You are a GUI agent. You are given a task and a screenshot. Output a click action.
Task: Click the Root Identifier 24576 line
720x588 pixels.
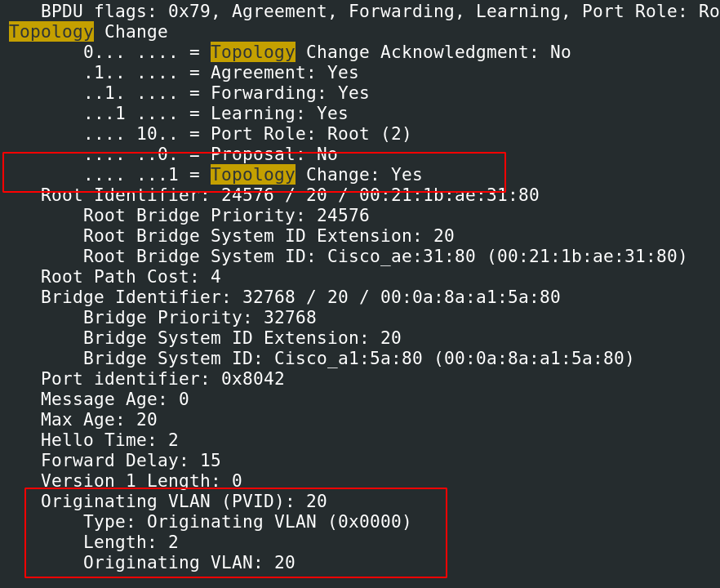pyautogui.click(x=290, y=195)
